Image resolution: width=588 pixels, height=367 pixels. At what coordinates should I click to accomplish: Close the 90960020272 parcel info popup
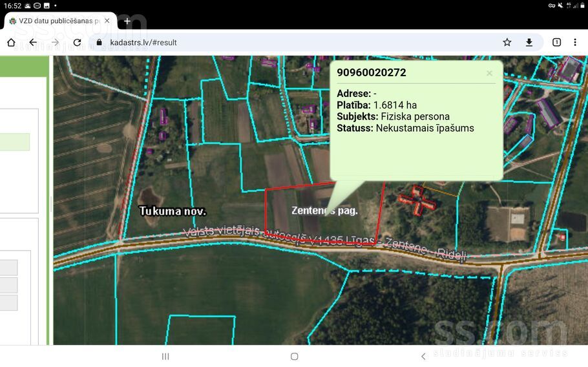[x=489, y=73]
